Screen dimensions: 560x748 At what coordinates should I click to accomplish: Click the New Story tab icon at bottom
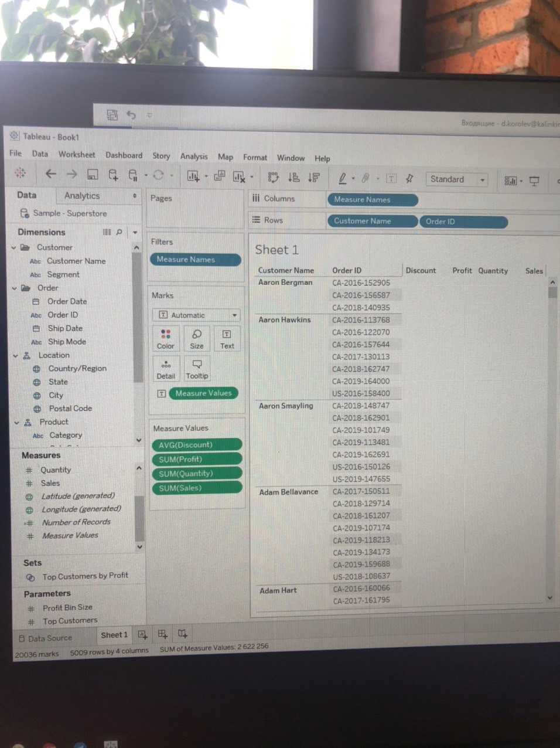183,633
